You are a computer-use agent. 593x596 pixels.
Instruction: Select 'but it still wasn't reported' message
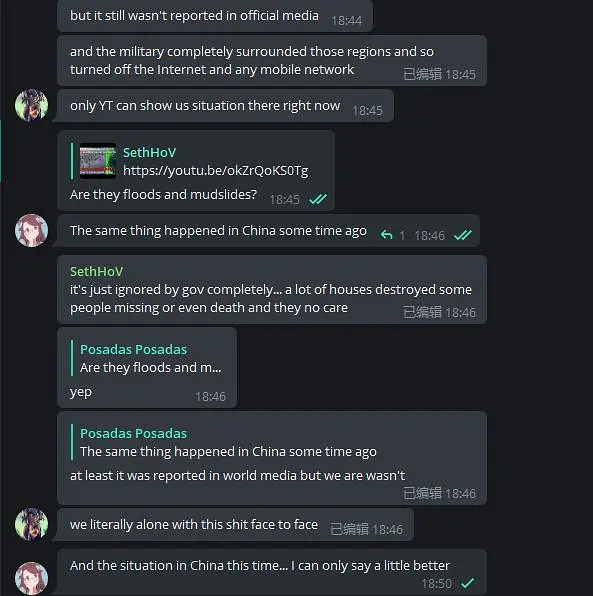click(x=215, y=16)
